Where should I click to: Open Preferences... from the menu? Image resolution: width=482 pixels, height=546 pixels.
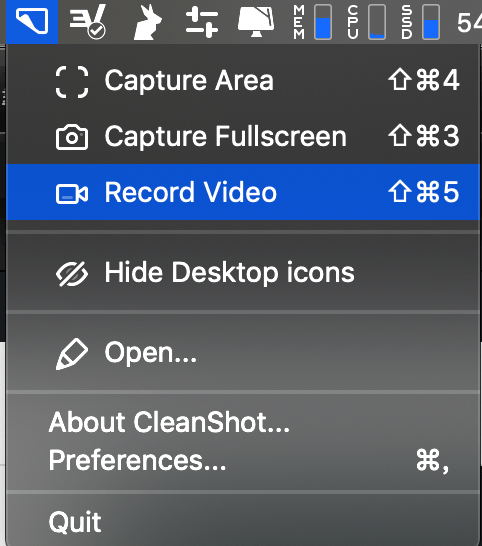tap(243, 460)
